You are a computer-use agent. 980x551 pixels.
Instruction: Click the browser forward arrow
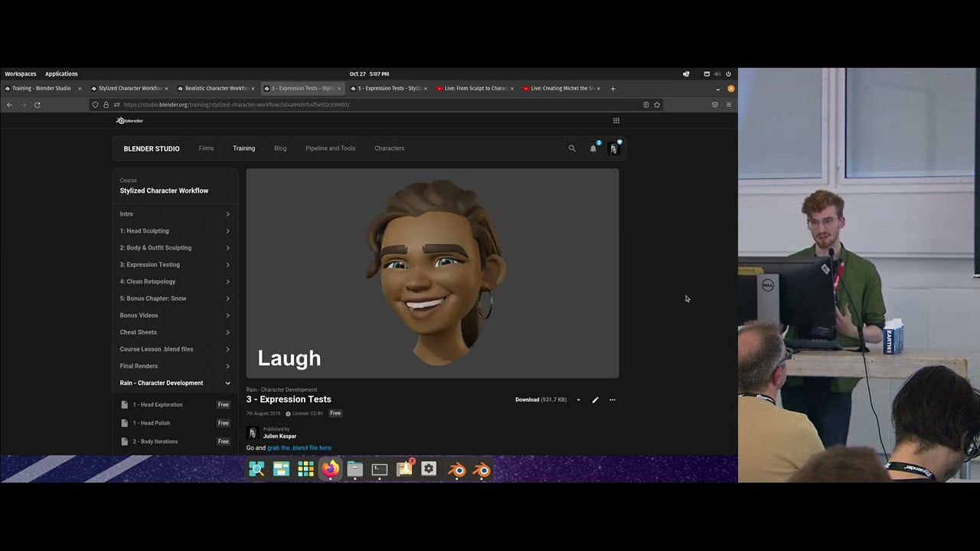23,105
